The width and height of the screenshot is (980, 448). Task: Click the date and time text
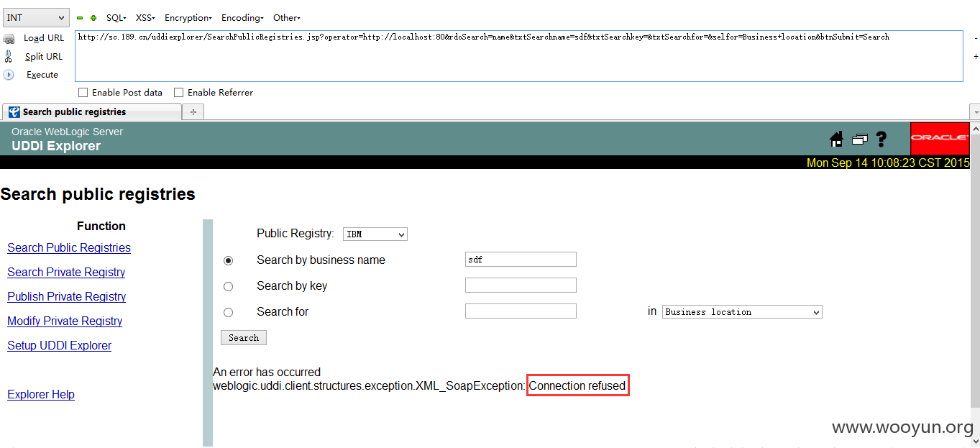point(888,163)
